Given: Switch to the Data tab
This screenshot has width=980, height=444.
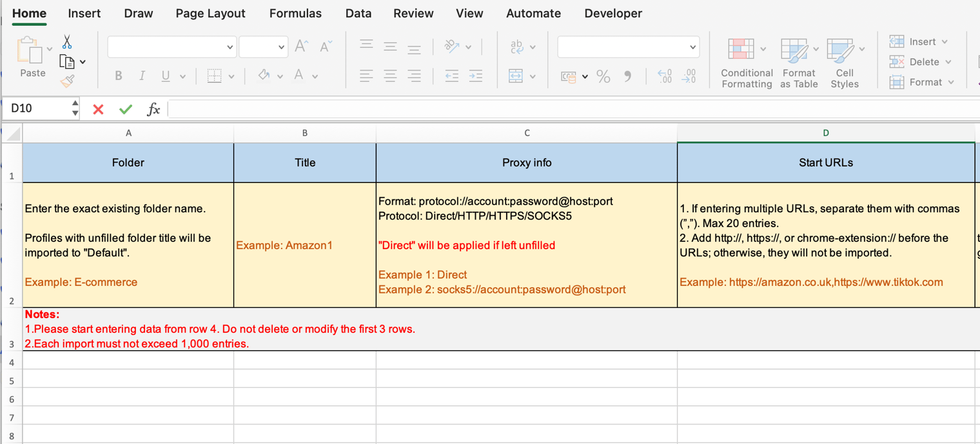Looking at the screenshot, I should point(358,13).
